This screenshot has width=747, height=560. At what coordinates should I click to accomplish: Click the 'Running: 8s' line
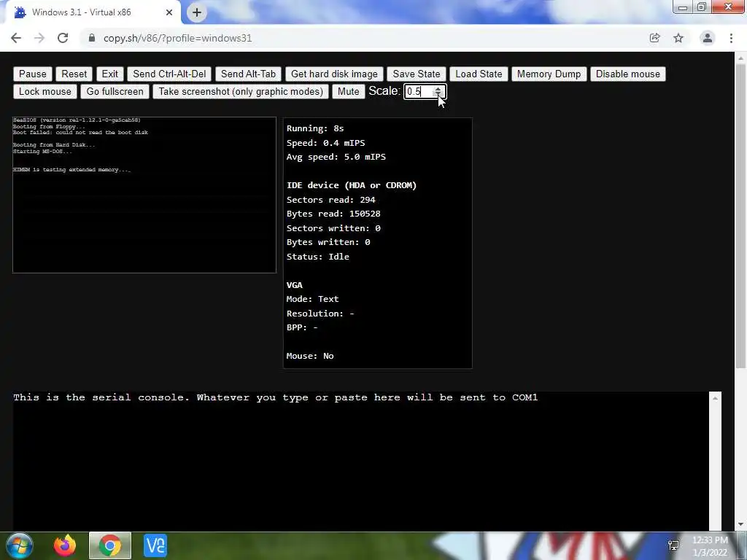coord(315,128)
